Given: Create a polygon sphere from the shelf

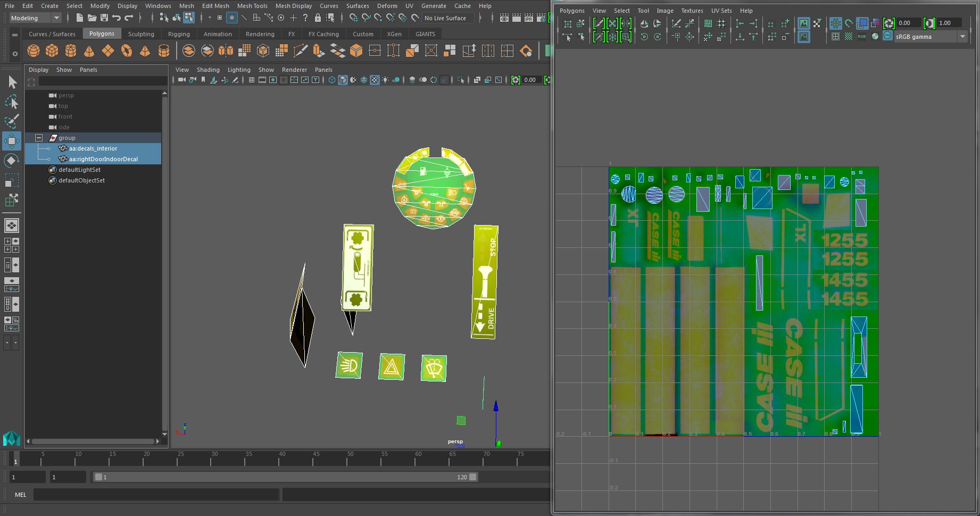Looking at the screenshot, I should 34,51.
